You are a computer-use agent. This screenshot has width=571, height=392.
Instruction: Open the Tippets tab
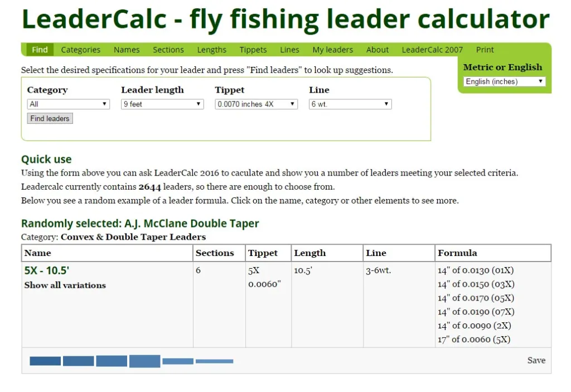[x=253, y=50]
